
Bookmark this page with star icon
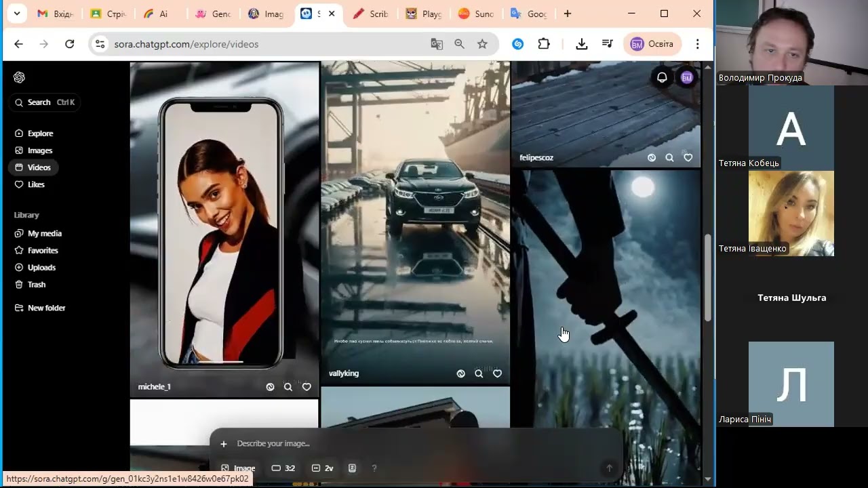(482, 44)
